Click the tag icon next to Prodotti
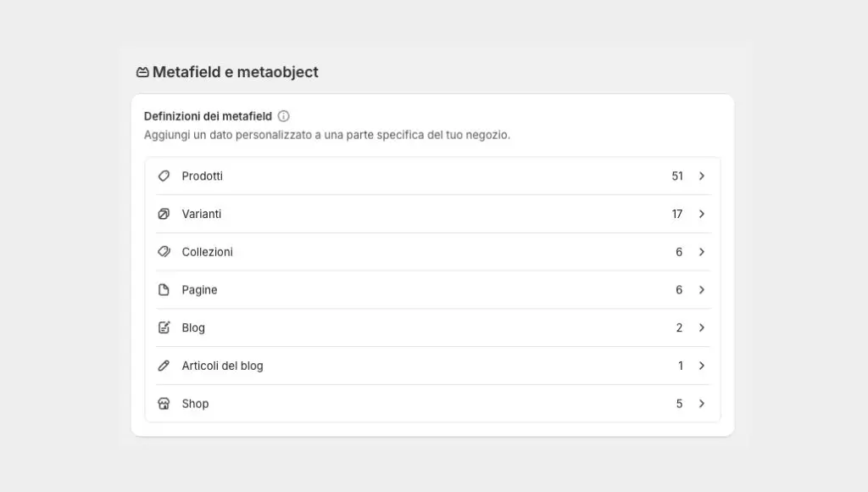 [164, 176]
